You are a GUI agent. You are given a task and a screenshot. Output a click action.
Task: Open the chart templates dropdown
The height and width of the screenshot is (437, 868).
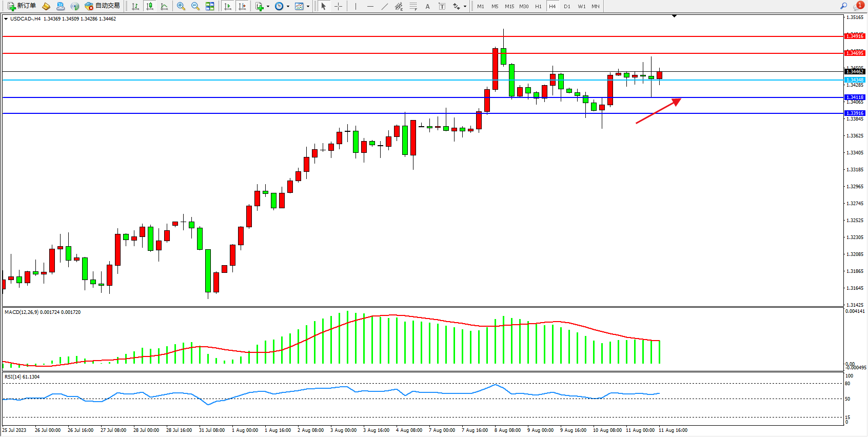point(308,7)
